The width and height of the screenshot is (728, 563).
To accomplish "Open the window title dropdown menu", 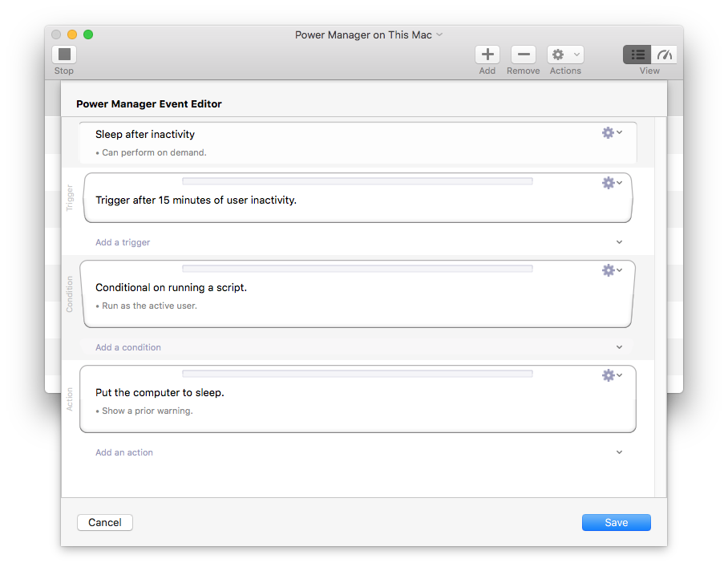I will coord(439,35).
